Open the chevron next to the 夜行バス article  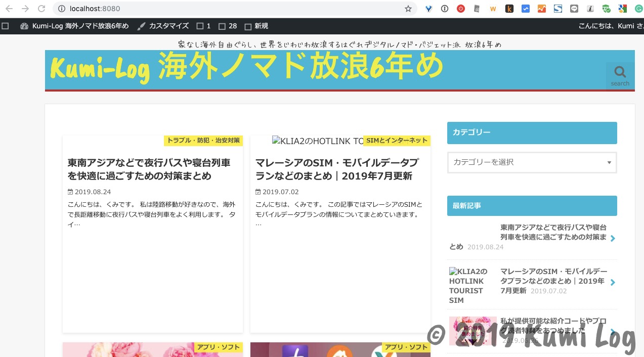[613, 238]
